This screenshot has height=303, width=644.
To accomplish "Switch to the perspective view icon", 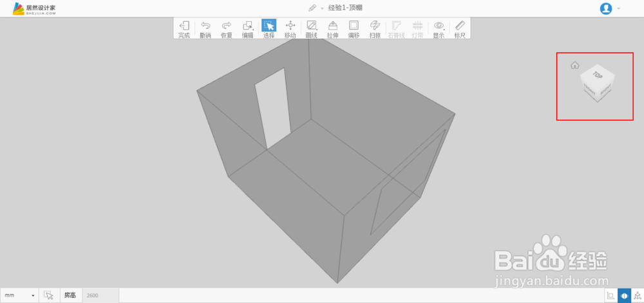I will 637,295.
